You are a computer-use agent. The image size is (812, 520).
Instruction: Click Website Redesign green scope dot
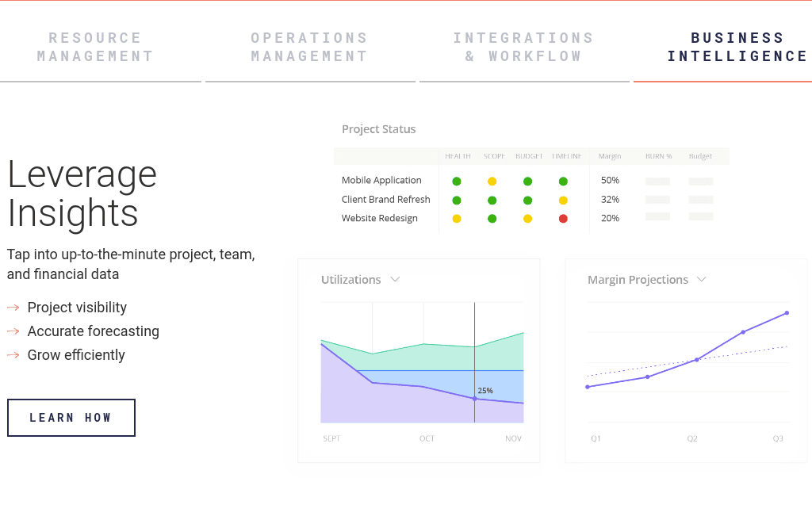click(x=492, y=219)
